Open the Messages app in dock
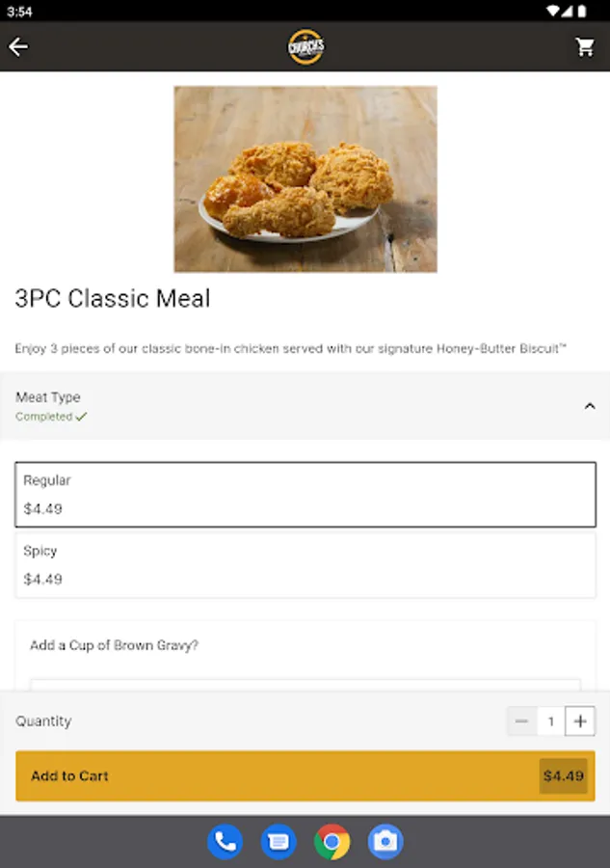This screenshot has width=610, height=868. coord(278,841)
